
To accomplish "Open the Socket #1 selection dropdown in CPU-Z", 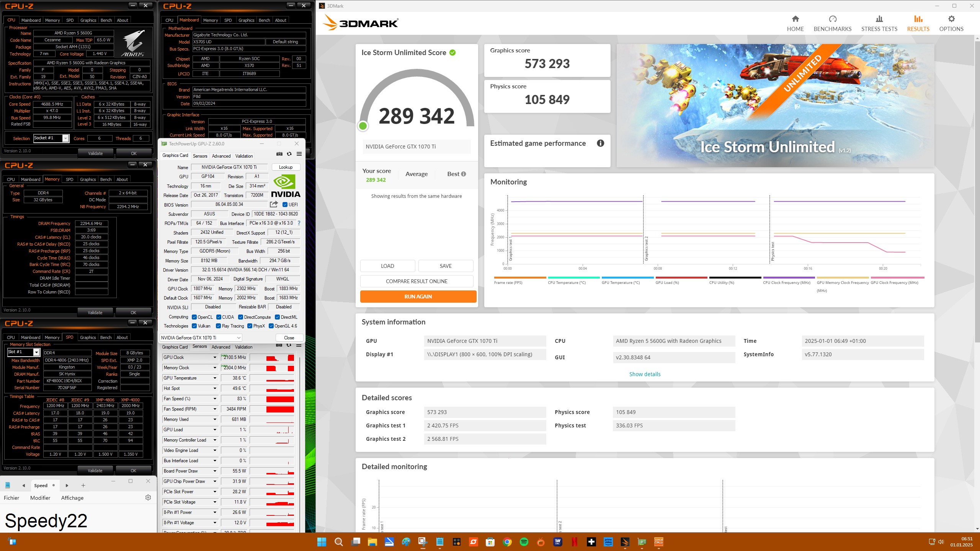I will pyautogui.click(x=51, y=138).
